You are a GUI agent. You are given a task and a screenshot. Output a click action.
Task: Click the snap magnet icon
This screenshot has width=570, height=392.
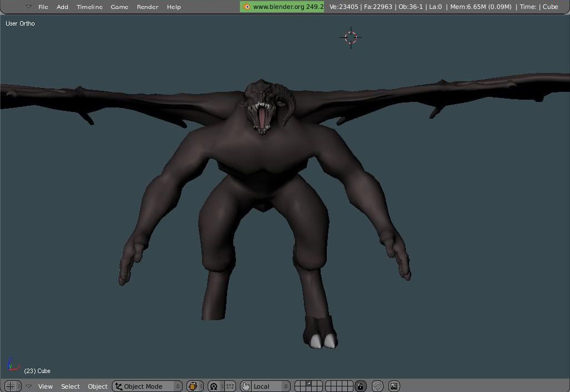[x=377, y=386]
